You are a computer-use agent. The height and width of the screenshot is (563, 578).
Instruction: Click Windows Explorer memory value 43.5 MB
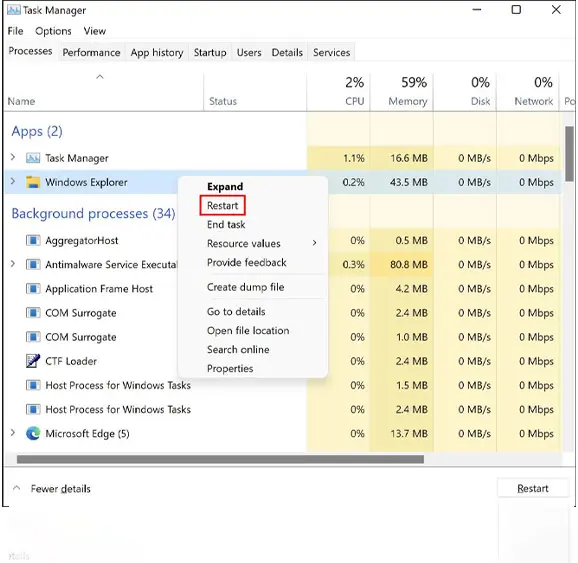coord(409,182)
